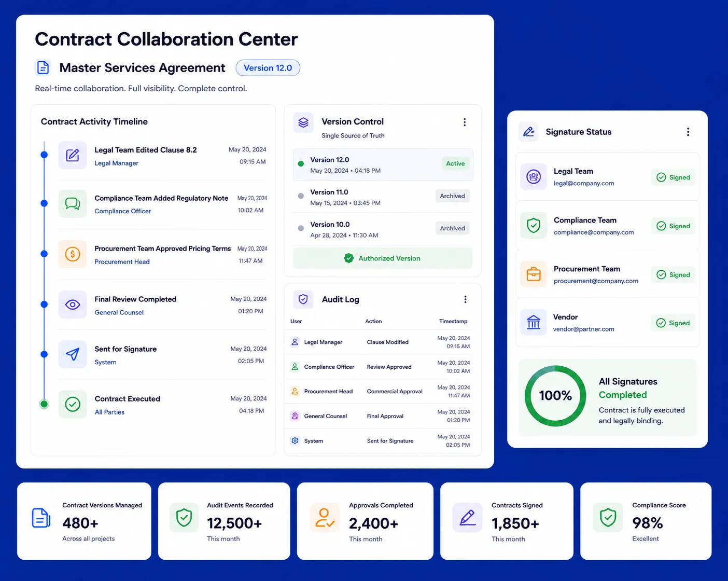This screenshot has width=728, height=581.
Task: Click the Timestamp column header in Audit Log
Action: [453, 321]
